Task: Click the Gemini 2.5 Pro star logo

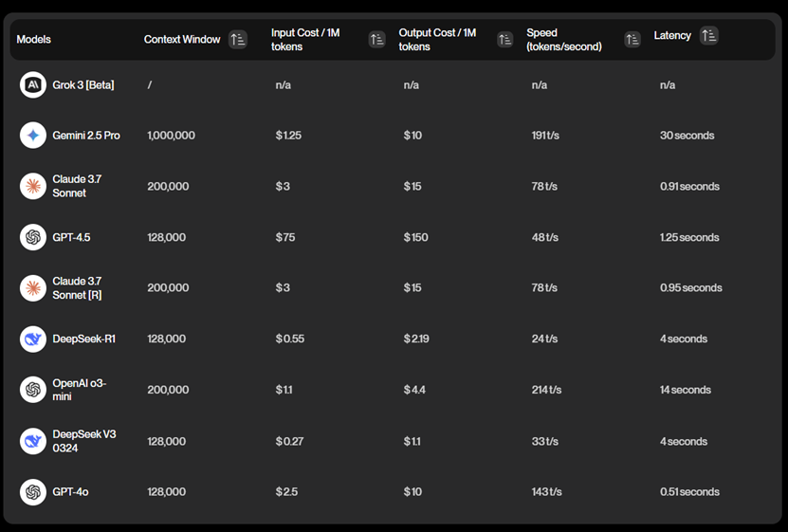Action: point(33,136)
